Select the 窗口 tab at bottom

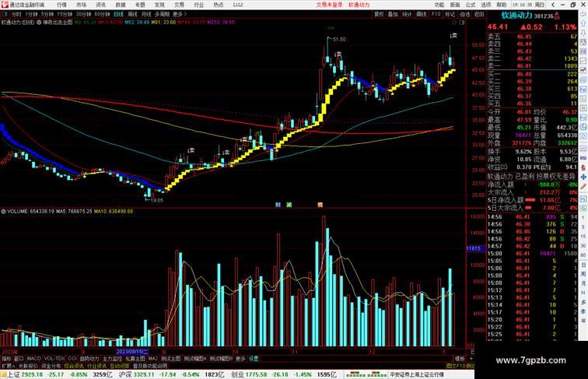(x=19, y=359)
